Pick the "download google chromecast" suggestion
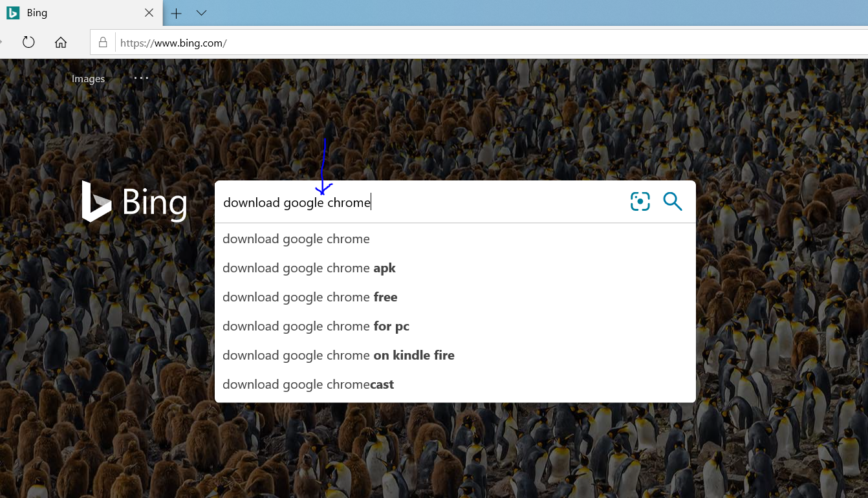Screen dimensions: 868x498 click(x=308, y=385)
